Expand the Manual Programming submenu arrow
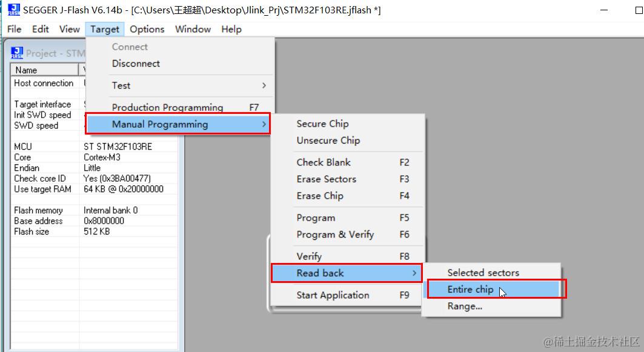Image resolution: width=644 pixels, height=352 pixels. point(264,124)
